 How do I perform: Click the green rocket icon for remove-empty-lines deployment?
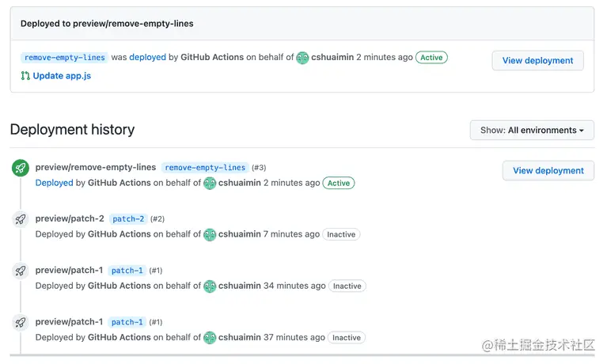point(21,168)
